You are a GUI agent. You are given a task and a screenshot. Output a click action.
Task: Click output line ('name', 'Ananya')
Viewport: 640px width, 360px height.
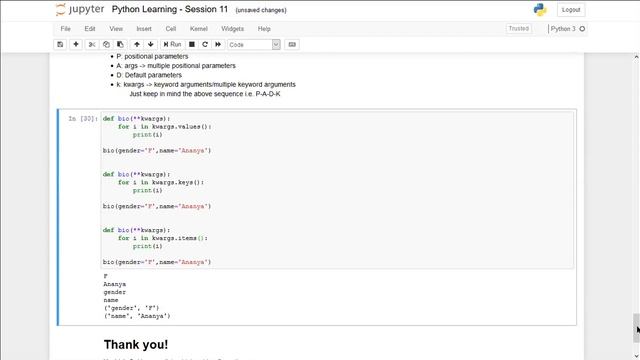pos(137,316)
